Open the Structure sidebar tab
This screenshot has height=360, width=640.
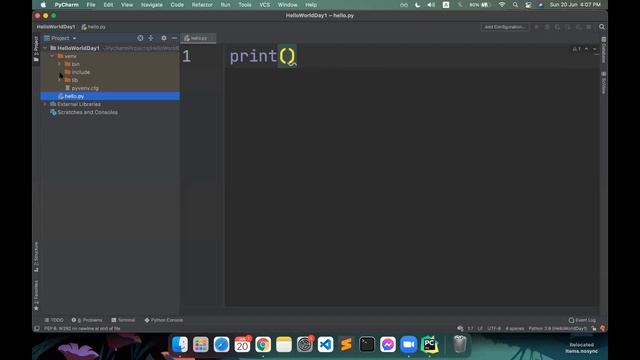[36, 256]
